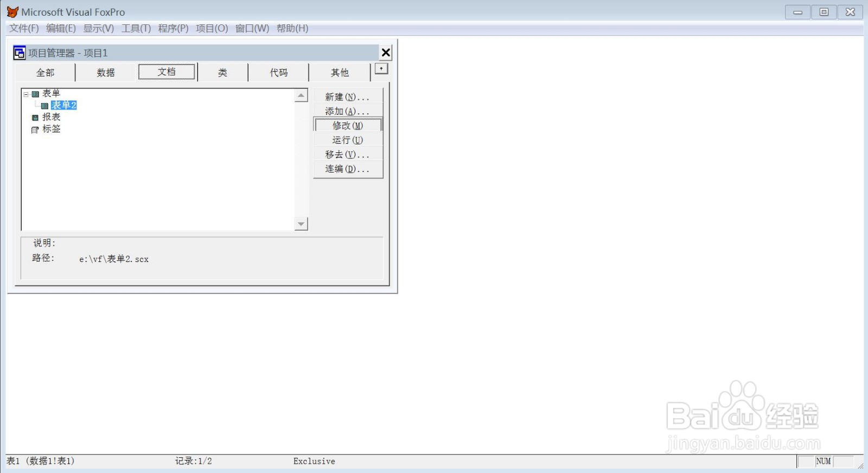Collapse Project Manager with the arrow button
The width and height of the screenshot is (868, 473).
381,69
